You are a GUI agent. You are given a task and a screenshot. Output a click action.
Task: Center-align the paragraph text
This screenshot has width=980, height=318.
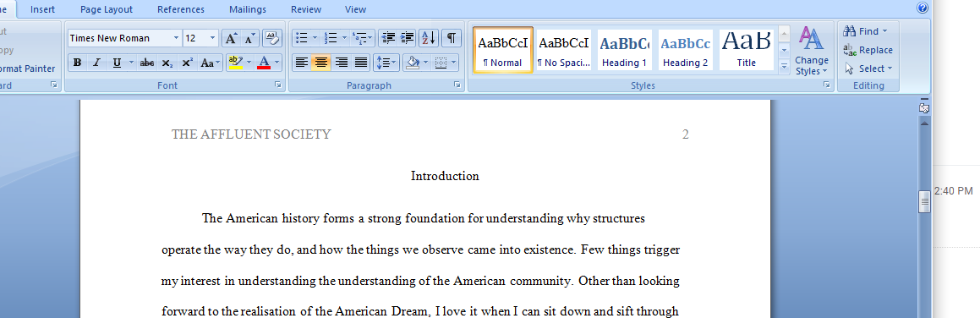point(321,63)
